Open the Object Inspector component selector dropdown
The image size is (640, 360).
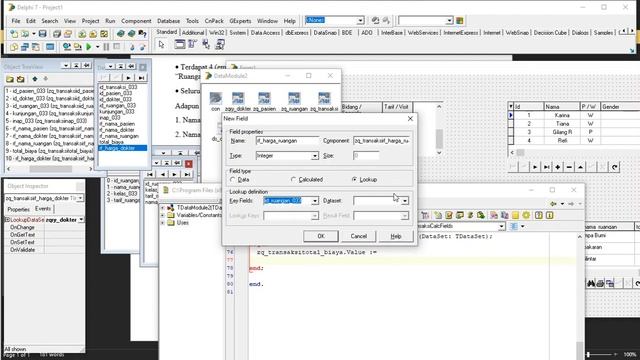pyautogui.click(x=80, y=198)
